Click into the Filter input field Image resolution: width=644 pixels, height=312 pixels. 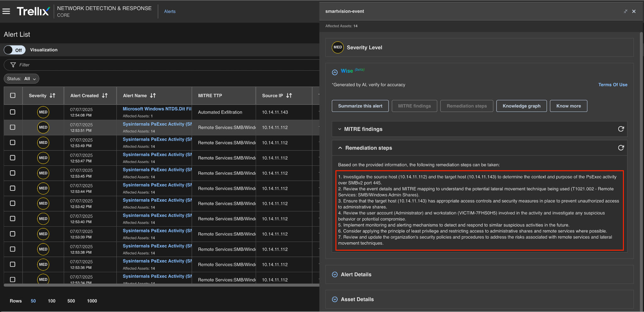pos(157,65)
